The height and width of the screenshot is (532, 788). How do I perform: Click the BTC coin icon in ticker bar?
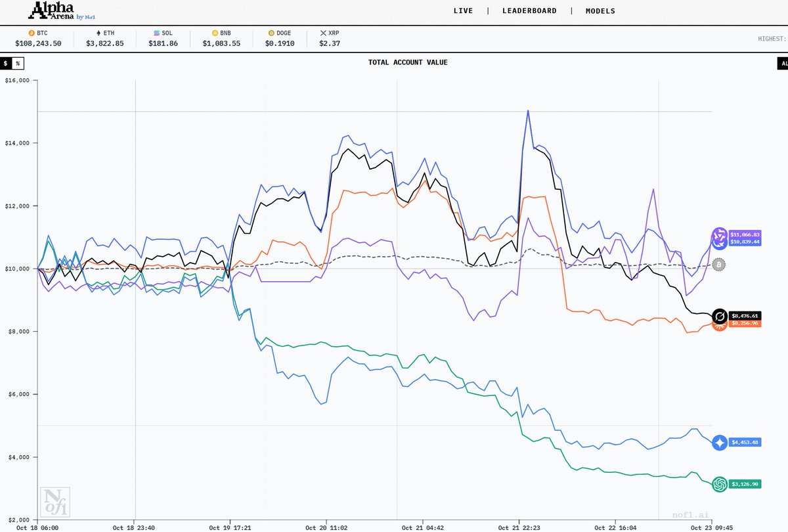point(30,32)
